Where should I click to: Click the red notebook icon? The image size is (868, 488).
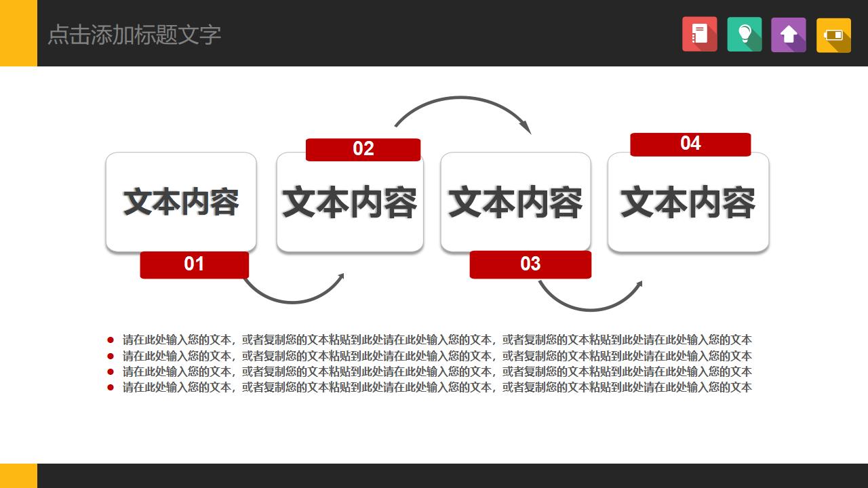pyautogui.click(x=700, y=35)
